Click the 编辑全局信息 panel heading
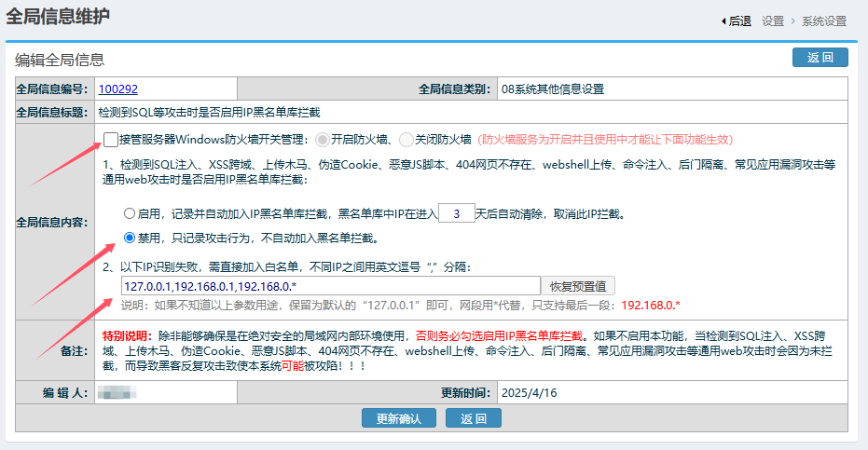This screenshot has width=868, height=450. [x=59, y=59]
